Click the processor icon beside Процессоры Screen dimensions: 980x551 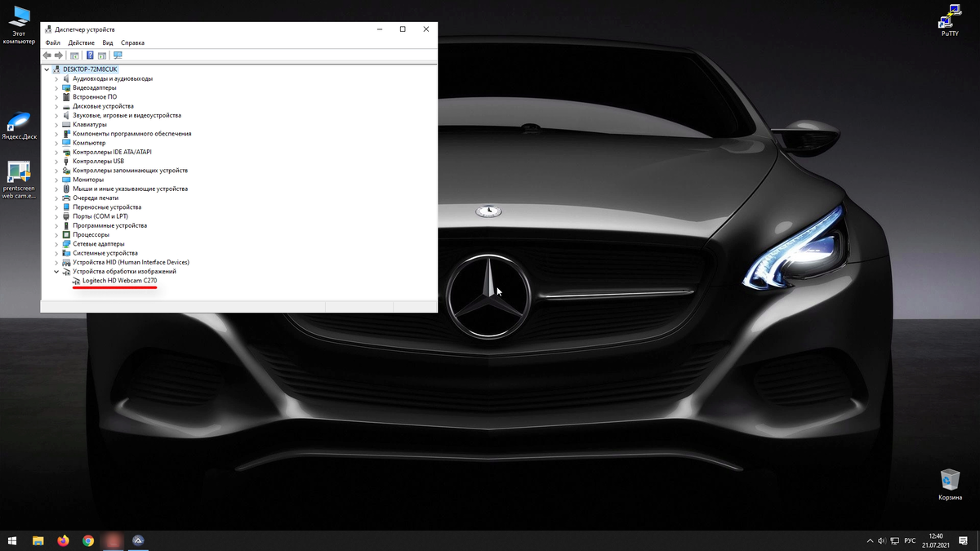pyautogui.click(x=67, y=234)
